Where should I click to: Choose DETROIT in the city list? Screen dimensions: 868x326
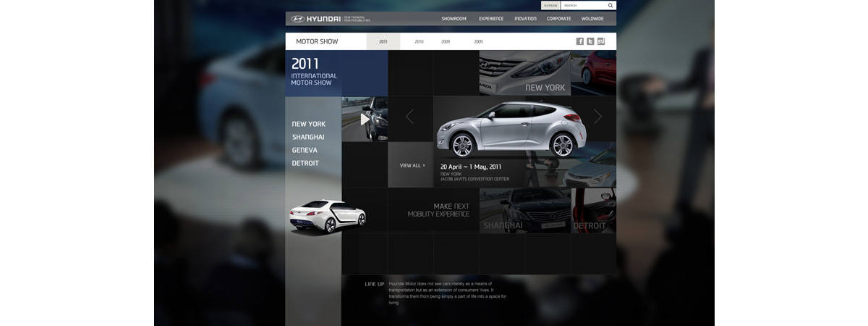(x=305, y=163)
